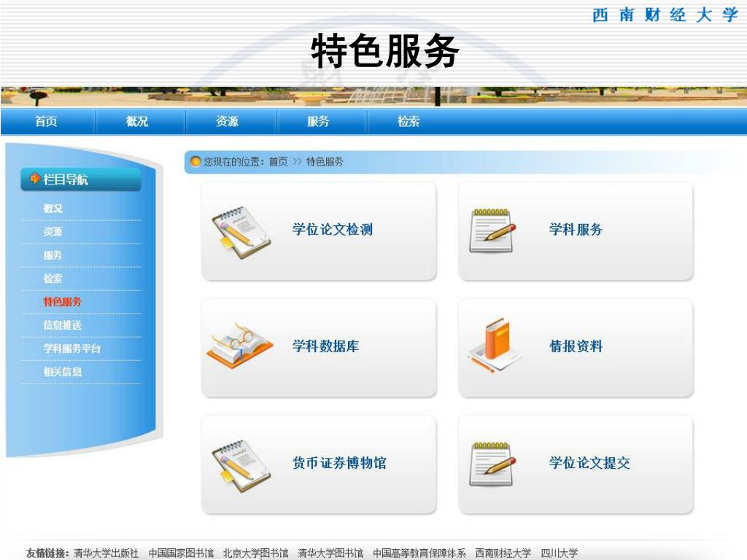Image resolution: width=747 pixels, height=560 pixels.
Task: Open the 情报资料 link
Action: 576,346
